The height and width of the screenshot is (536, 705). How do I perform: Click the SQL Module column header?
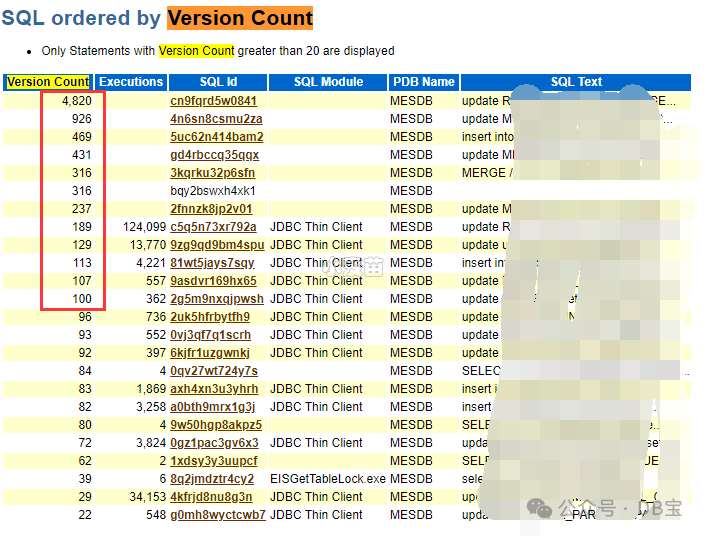coord(328,82)
